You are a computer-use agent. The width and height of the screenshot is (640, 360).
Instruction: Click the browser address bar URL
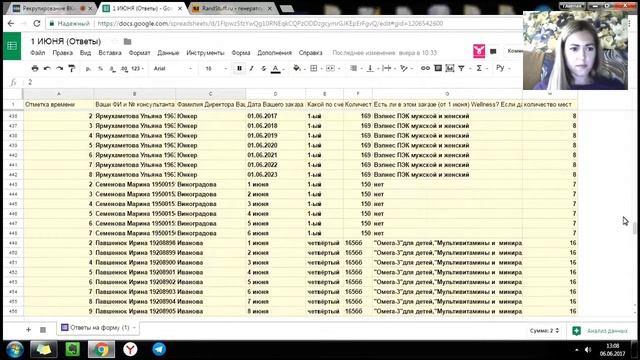pos(270,23)
